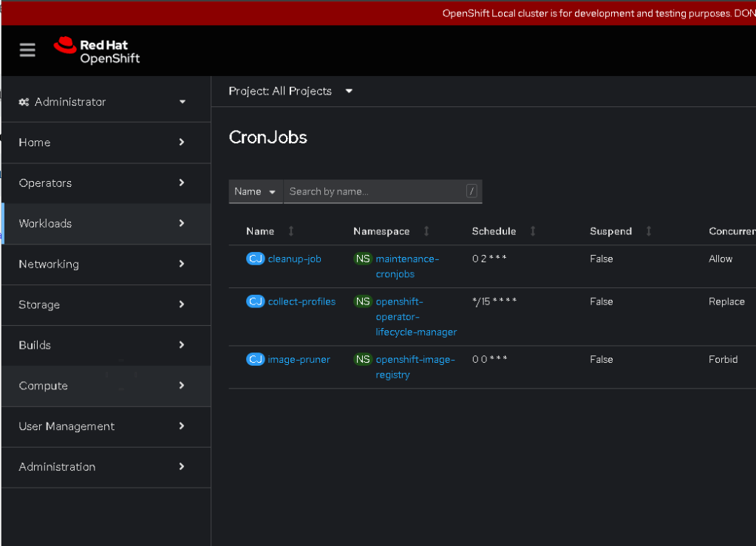Sort by Schedule using the sort arrows icon
The width and height of the screenshot is (756, 546).
pyautogui.click(x=533, y=231)
